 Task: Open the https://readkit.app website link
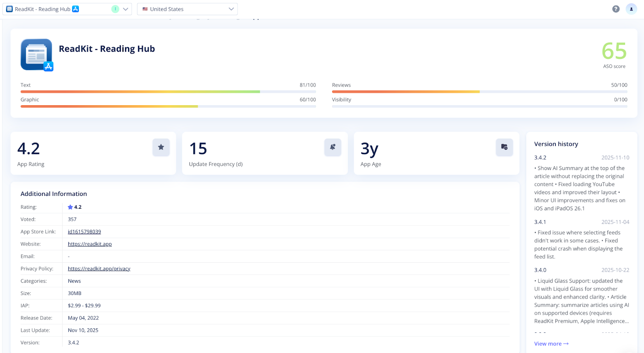click(x=90, y=244)
